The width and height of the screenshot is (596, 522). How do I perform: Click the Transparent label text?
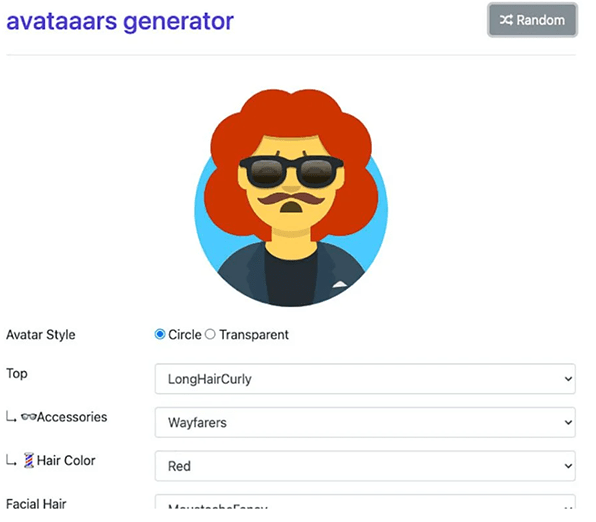254,335
